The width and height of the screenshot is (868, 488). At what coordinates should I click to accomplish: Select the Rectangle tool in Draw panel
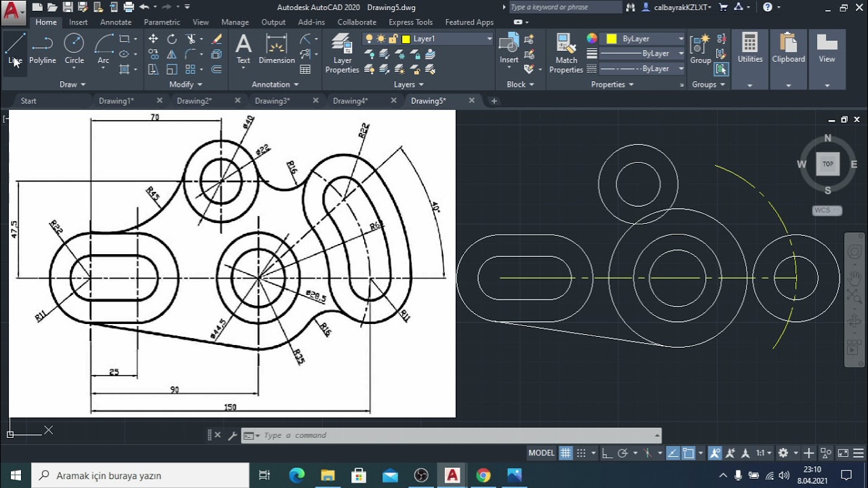click(124, 39)
